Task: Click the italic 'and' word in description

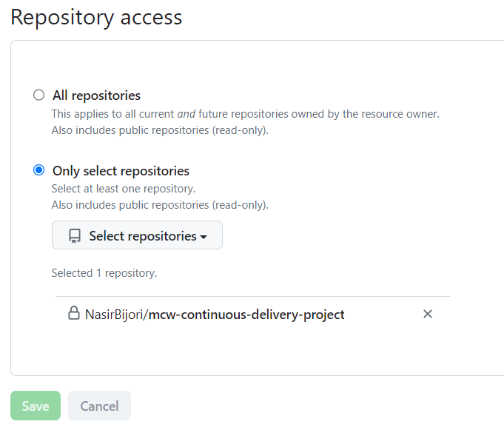Action: point(186,114)
